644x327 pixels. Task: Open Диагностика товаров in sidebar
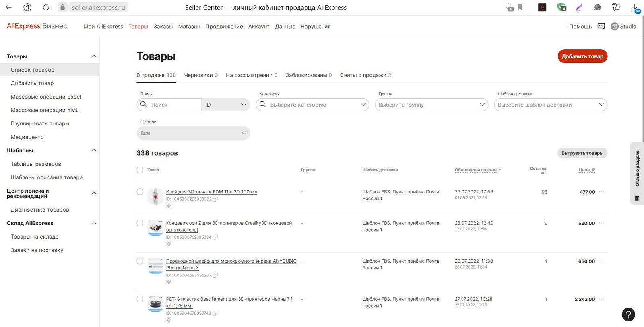(40, 210)
